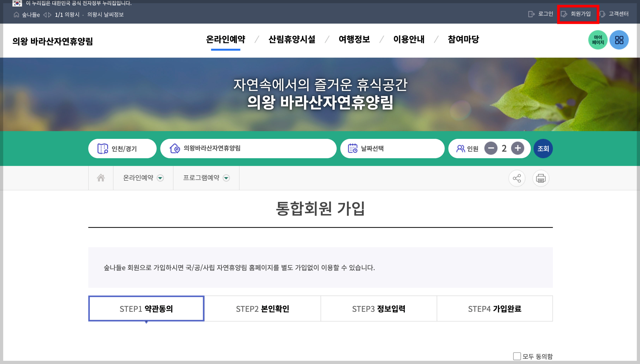The image size is (640, 364).
Task: Click the print icon next to share
Action: point(541,178)
